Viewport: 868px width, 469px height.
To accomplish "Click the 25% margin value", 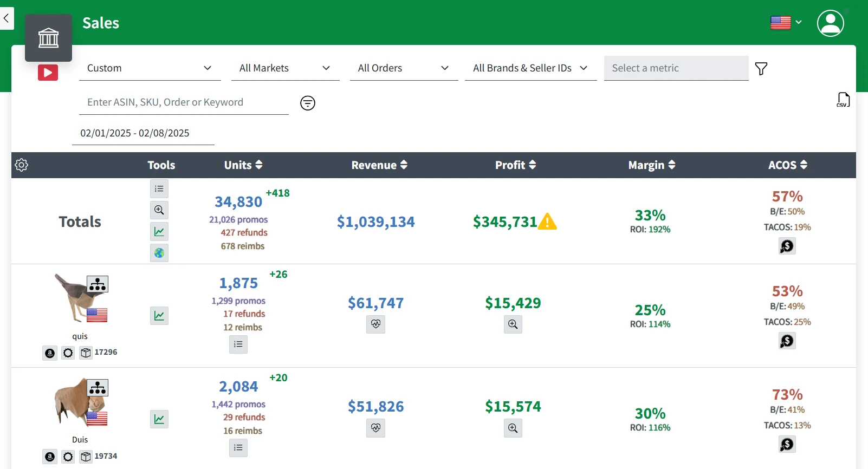I will click(650, 310).
